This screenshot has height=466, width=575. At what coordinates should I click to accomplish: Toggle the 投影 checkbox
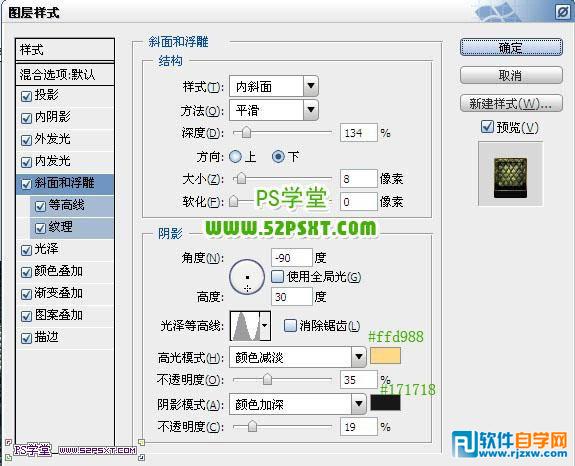tap(26, 96)
